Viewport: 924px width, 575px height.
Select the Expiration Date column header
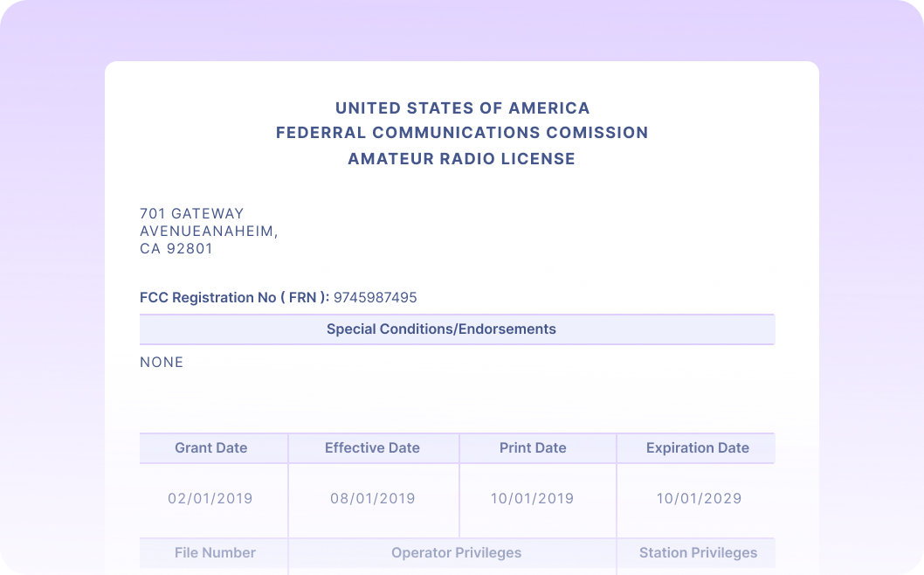click(697, 447)
